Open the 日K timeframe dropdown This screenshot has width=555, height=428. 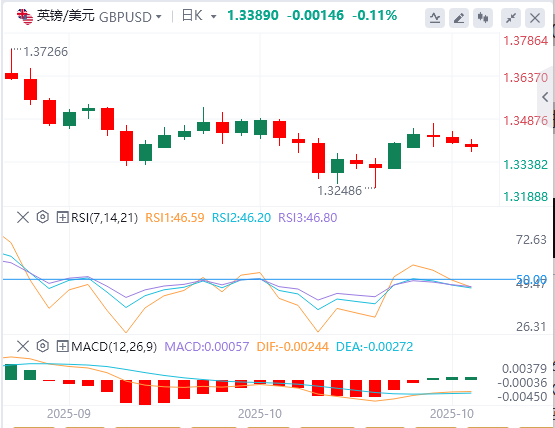click(213, 17)
